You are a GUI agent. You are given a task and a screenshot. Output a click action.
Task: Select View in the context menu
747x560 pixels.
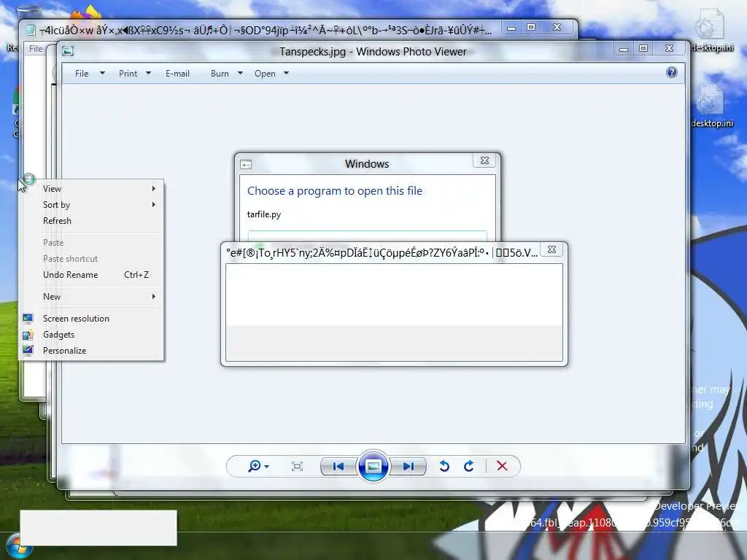pyautogui.click(x=92, y=189)
